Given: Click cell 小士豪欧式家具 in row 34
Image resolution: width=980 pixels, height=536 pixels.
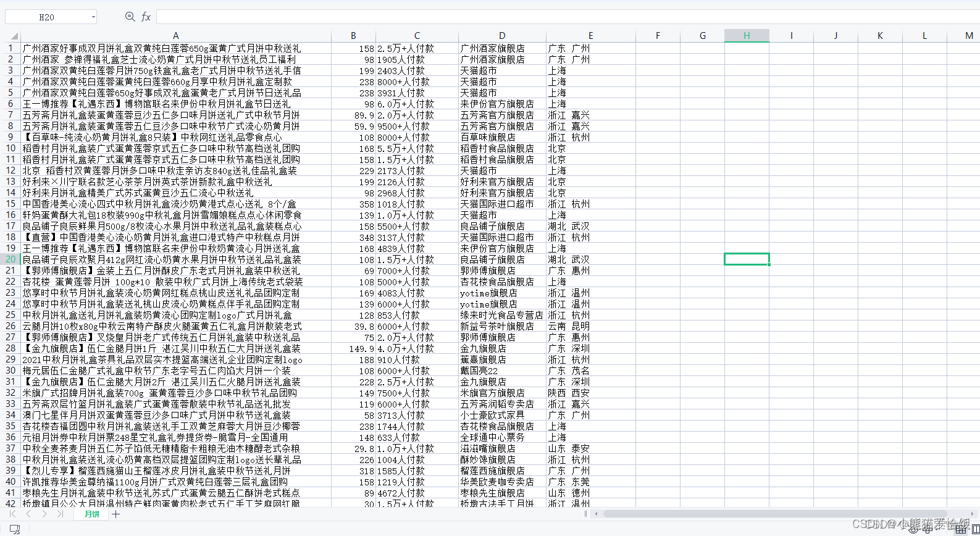Looking at the screenshot, I should point(502,415).
